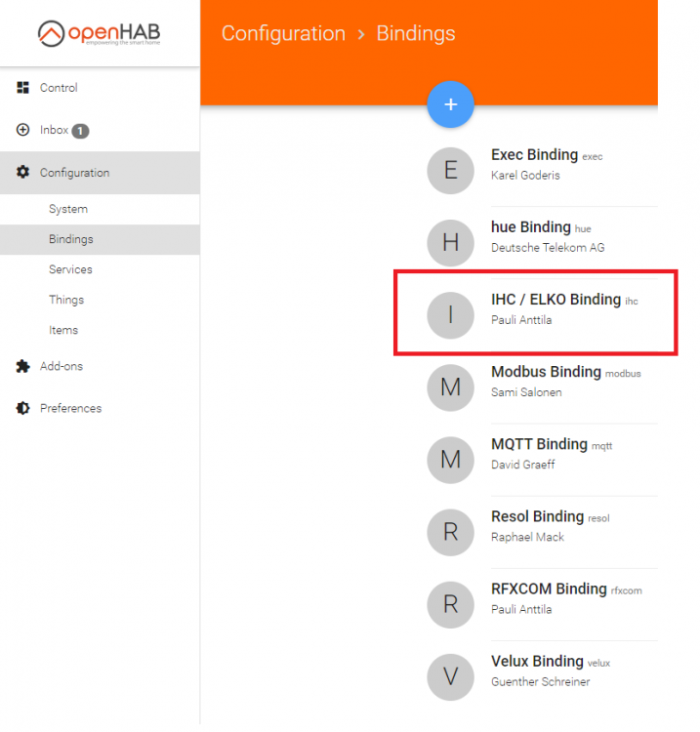Click the Inbox count badge
700x732 pixels.
(80, 131)
